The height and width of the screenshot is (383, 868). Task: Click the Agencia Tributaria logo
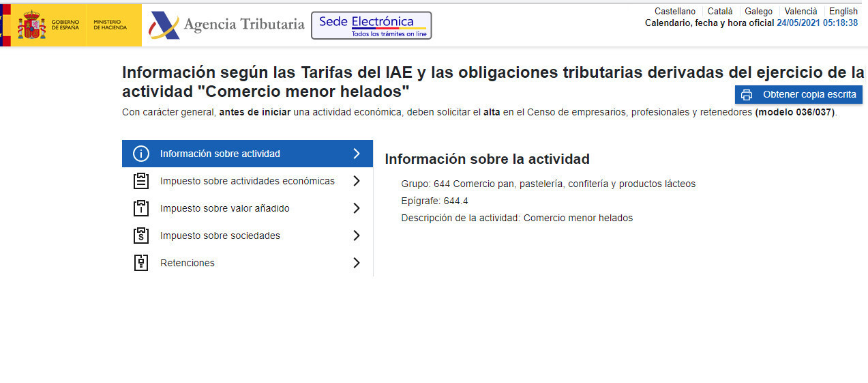(x=227, y=25)
